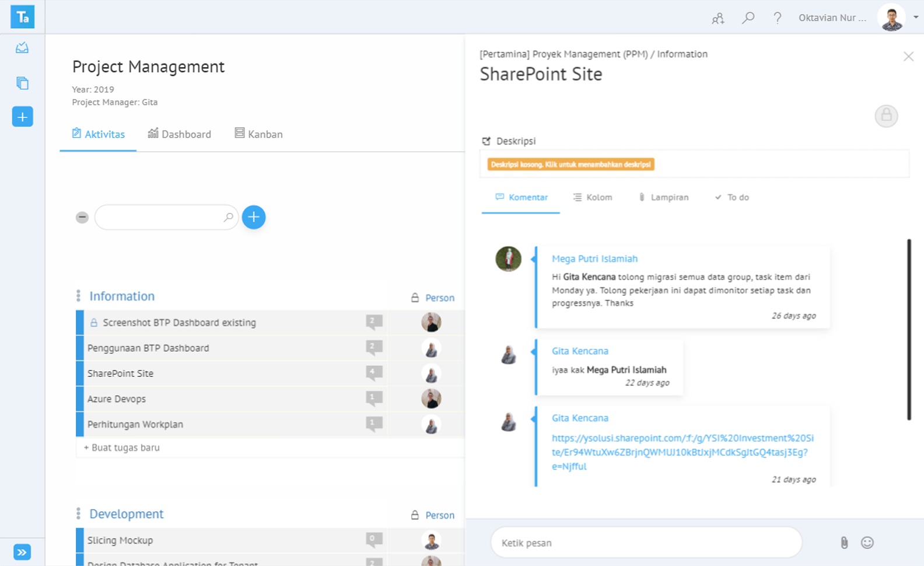
Task: Collapse groups with the minus circle button
Action: (82, 218)
